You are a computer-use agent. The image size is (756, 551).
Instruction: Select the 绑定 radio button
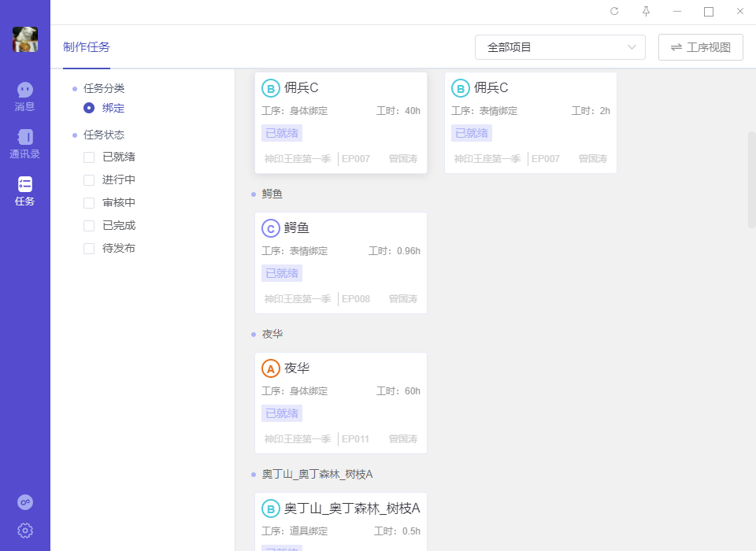click(89, 108)
